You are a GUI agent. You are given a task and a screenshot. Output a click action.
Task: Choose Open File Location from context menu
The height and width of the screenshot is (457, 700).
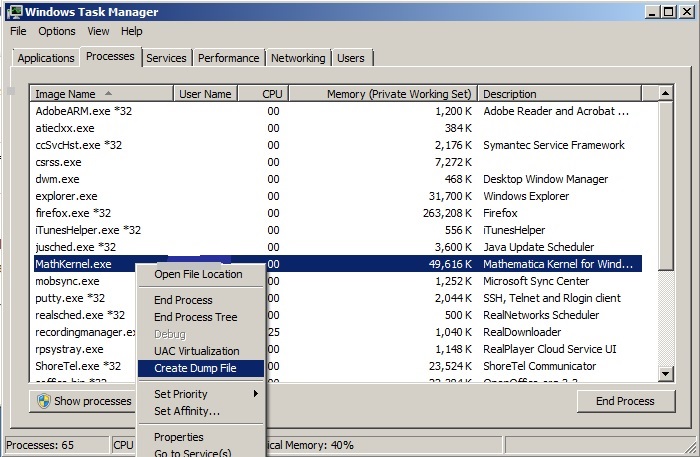[x=199, y=274]
